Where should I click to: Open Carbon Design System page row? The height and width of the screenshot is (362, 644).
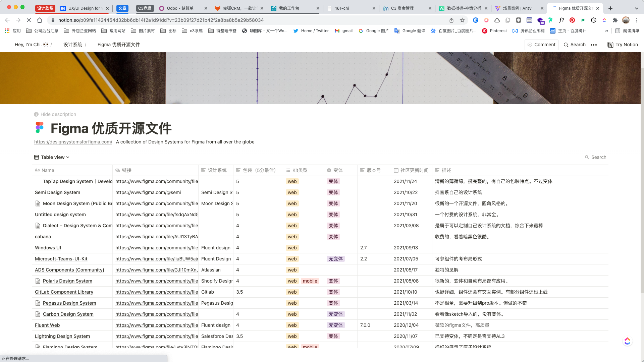tap(68, 314)
